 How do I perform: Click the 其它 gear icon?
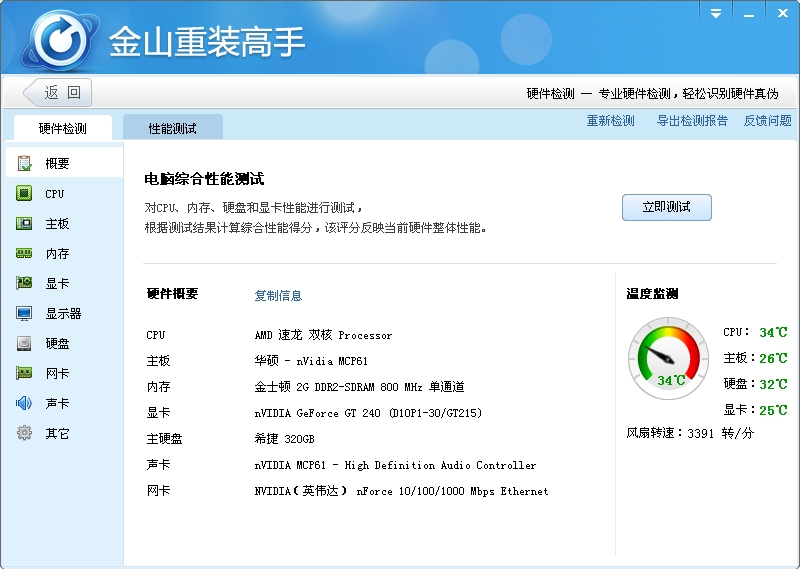(x=24, y=433)
